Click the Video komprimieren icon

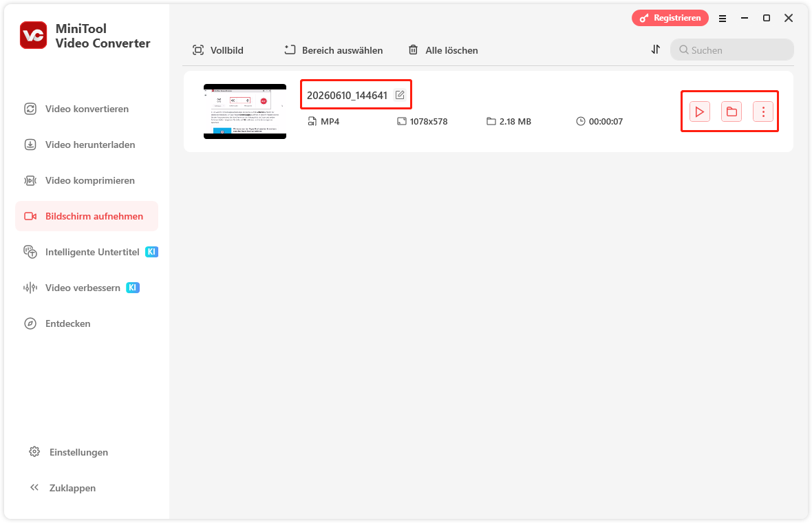coord(30,180)
